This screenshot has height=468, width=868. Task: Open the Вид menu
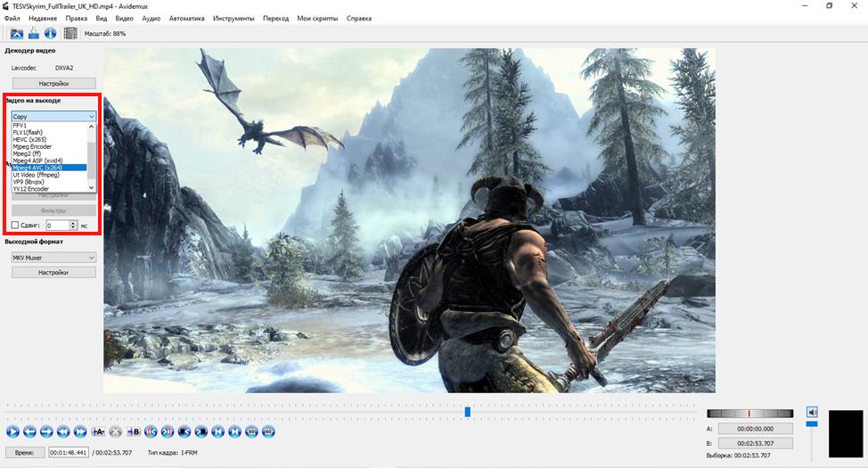tap(102, 19)
